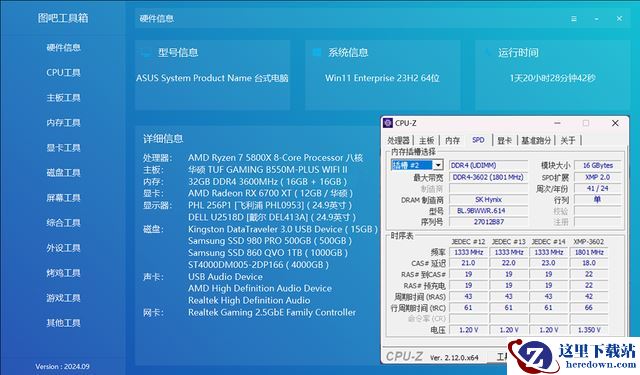Select 内存工具 sidebar item
Viewport: 640px width, 375px height.
pos(63,123)
